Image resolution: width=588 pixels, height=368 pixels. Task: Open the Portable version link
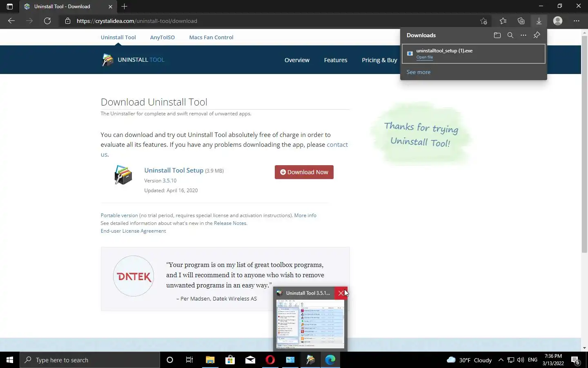119,215
